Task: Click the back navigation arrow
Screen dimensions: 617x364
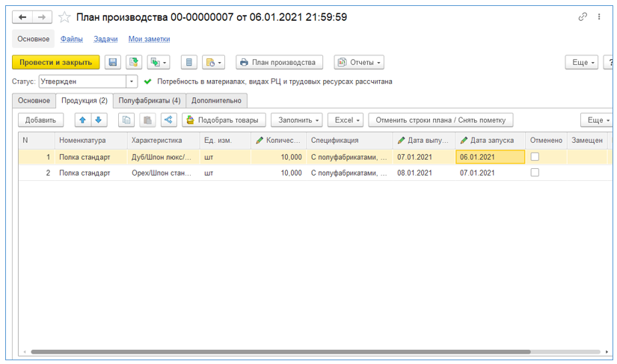Action: point(23,17)
